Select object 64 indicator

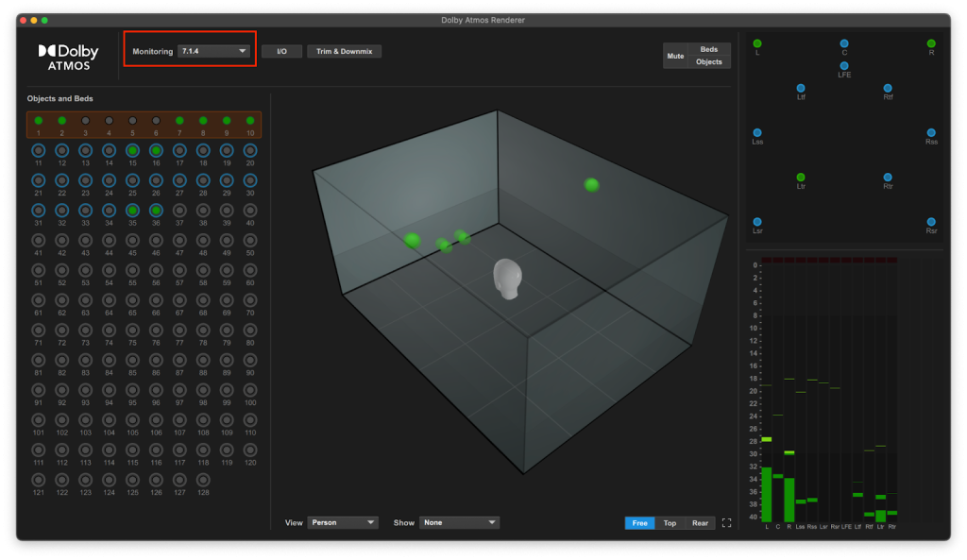[x=110, y=300]
